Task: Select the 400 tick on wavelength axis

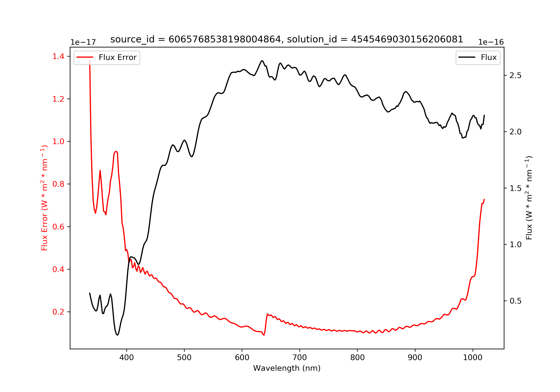Action: coord(127,357)
